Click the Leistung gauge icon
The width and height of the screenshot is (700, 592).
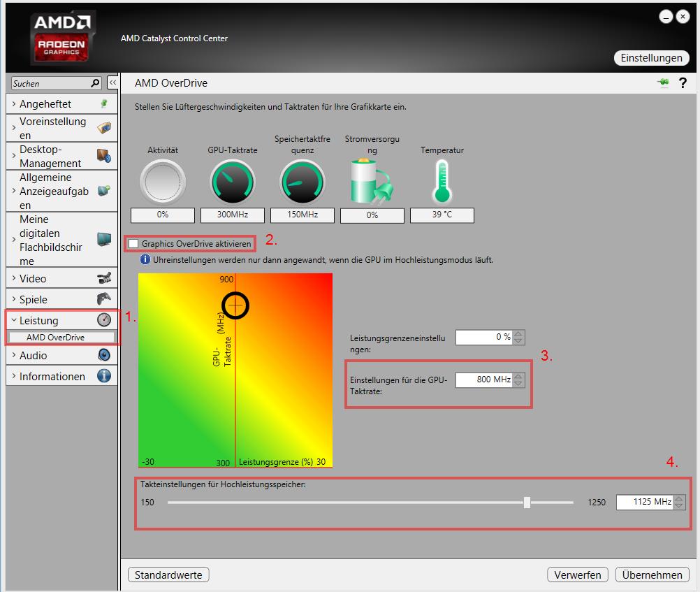[x=104, y=320]
